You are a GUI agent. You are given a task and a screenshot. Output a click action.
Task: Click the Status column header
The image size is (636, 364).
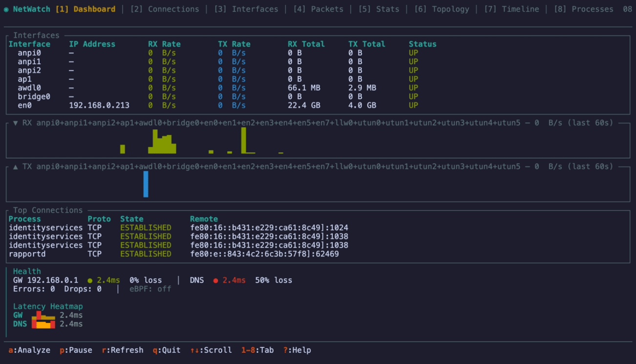click(x=423, y=44)
